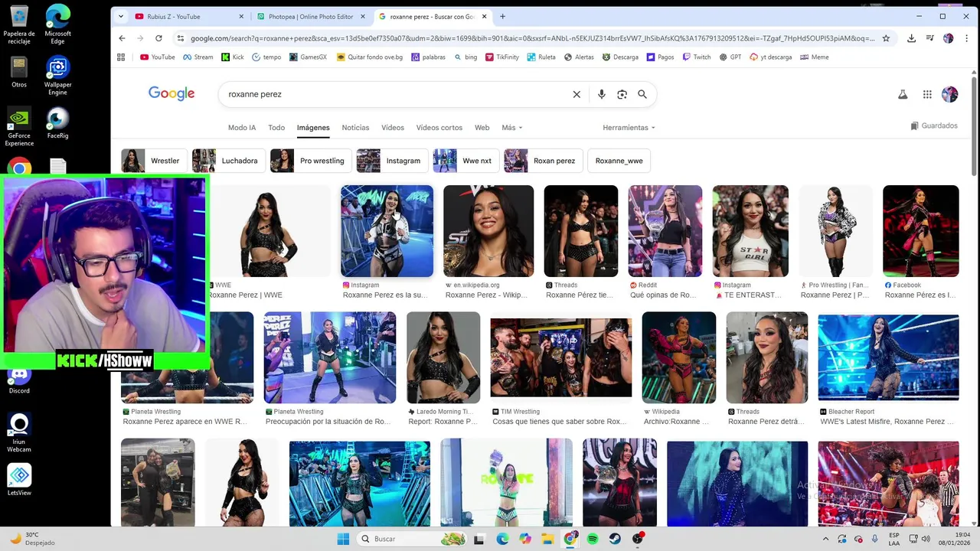Click the magnifier search submit icon
The image size is (980, 551).
[x=642, y=94]
